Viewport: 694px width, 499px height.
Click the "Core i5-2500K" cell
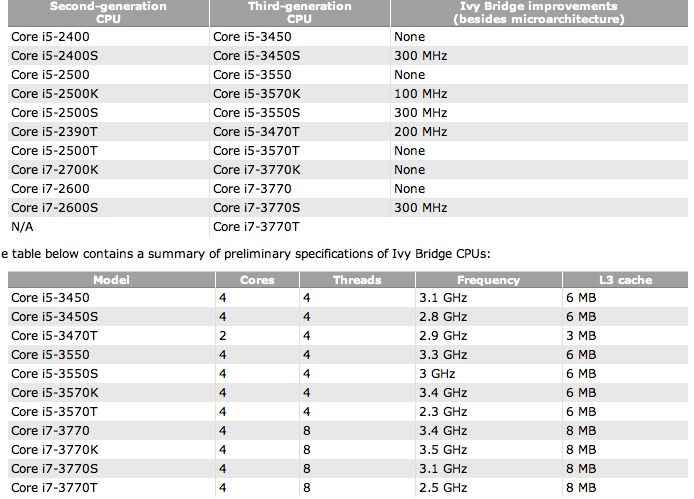55,94
